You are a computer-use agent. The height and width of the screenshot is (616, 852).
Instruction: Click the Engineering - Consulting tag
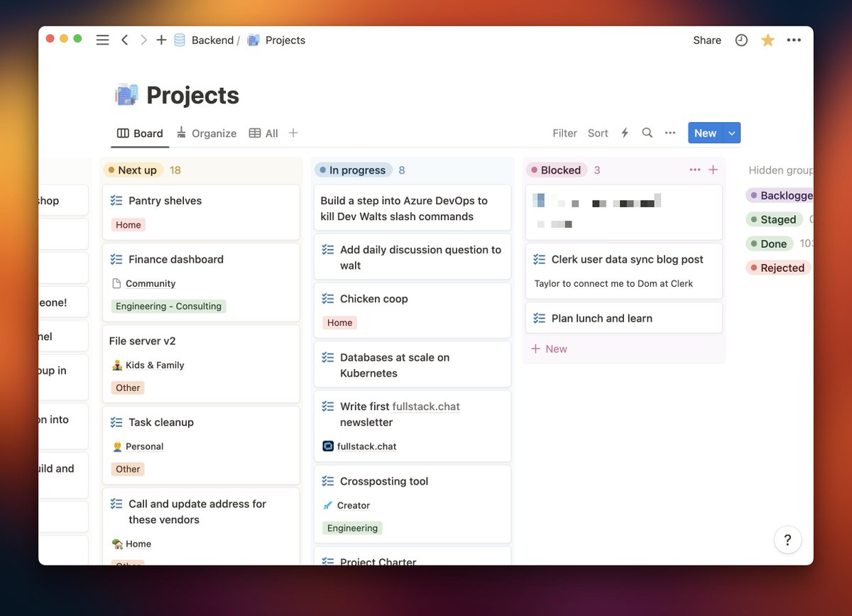pyautogui.click(x=168, y=307)
